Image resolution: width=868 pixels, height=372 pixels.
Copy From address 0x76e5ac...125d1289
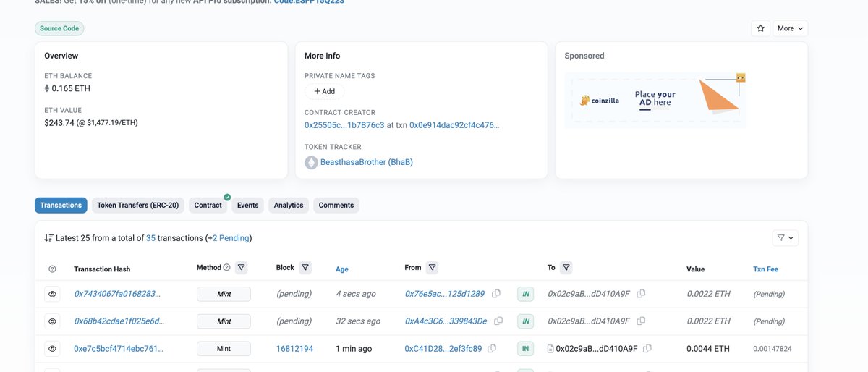496,294
